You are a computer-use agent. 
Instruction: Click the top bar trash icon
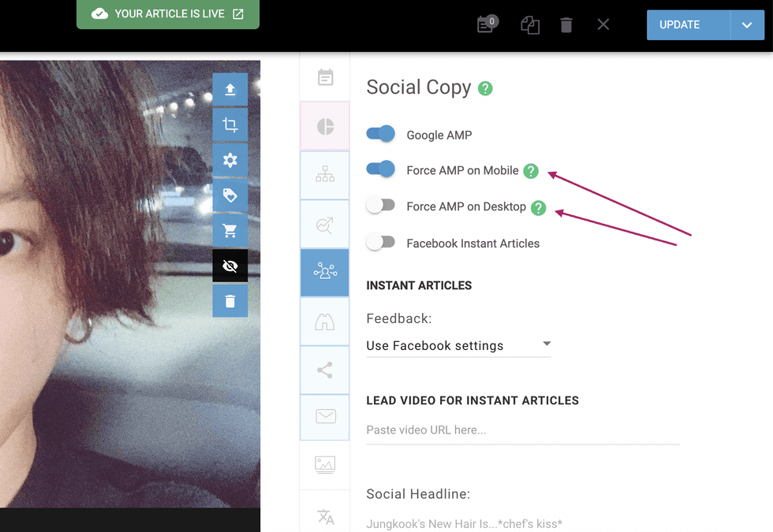566,25
